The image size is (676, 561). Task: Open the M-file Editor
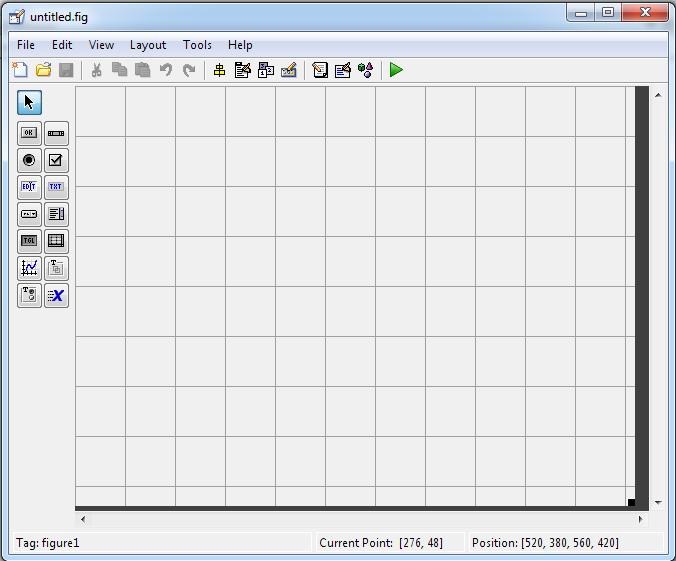pos(320,70)
